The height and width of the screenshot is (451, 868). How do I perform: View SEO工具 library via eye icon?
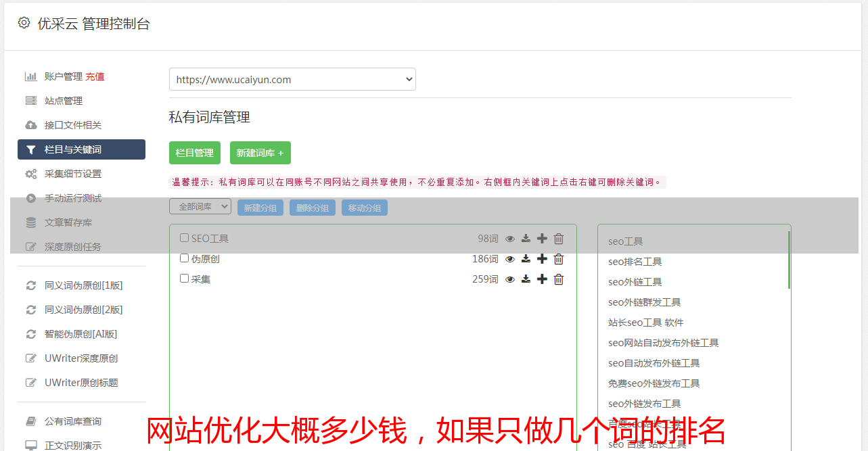click(510, 239)
